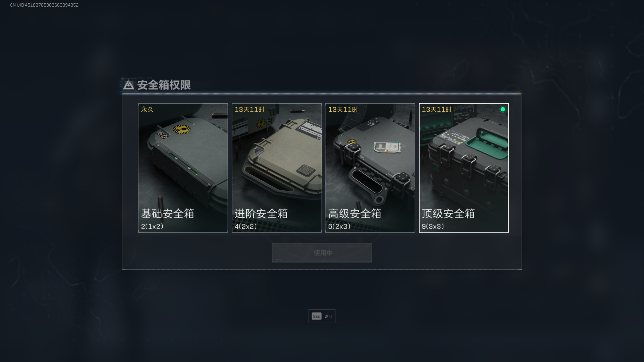Click the 使用中 button
The width and height of the screenshot is (644, 362).
322,253
